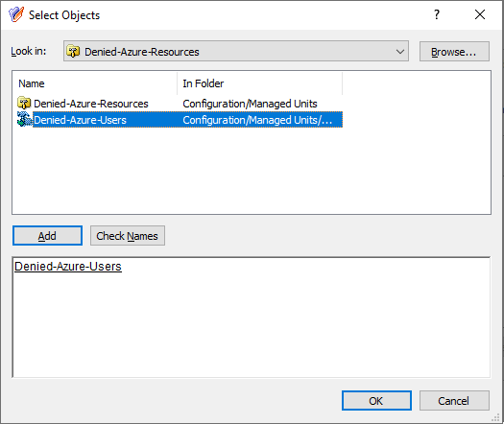Screen dimensions: 504x424
Task: Click the question mark help button
Action: coord(437,14)
